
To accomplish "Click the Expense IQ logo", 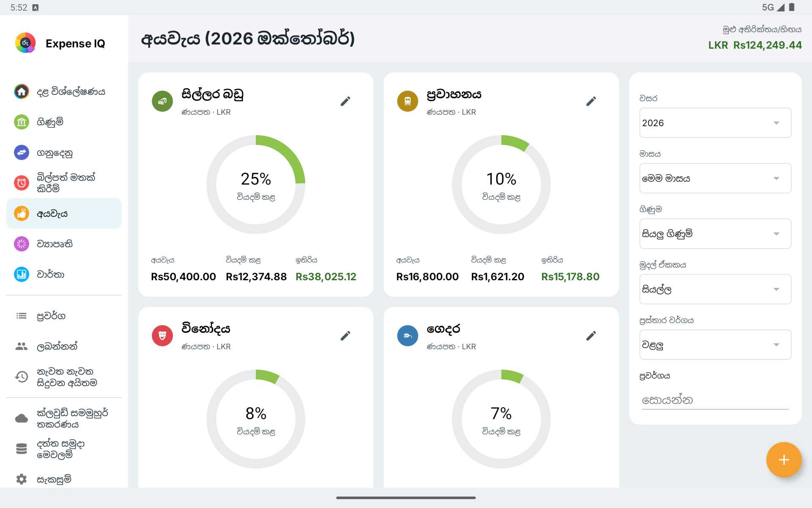I will point(25,43).
